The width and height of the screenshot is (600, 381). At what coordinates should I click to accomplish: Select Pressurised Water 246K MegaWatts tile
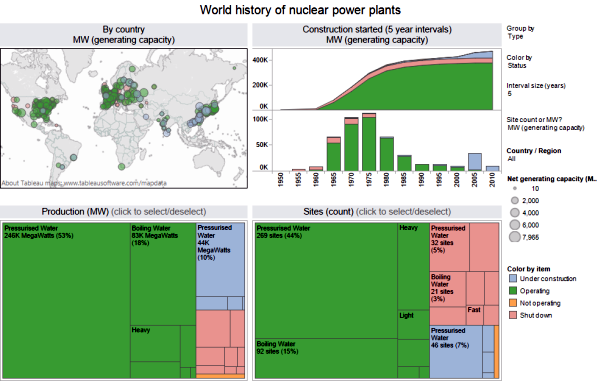pos(66,301)
